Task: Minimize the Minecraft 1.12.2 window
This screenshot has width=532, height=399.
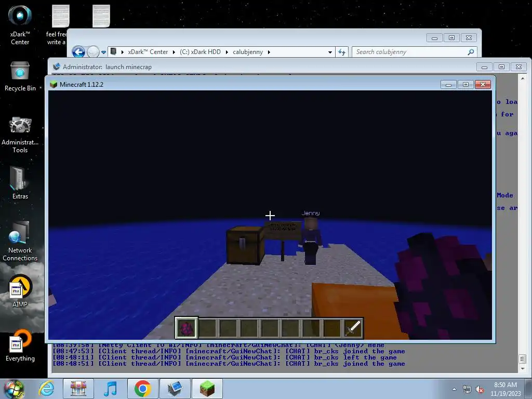Action: (x=448, y=85)
